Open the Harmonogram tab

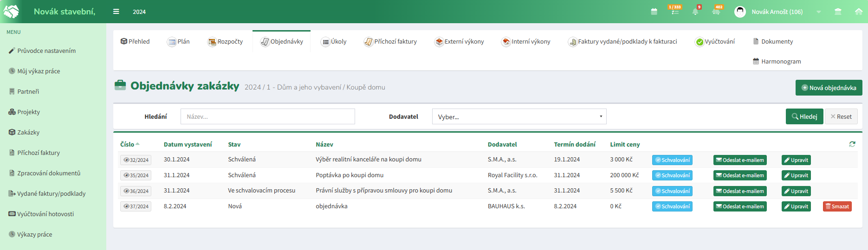[x=777, y=61]
